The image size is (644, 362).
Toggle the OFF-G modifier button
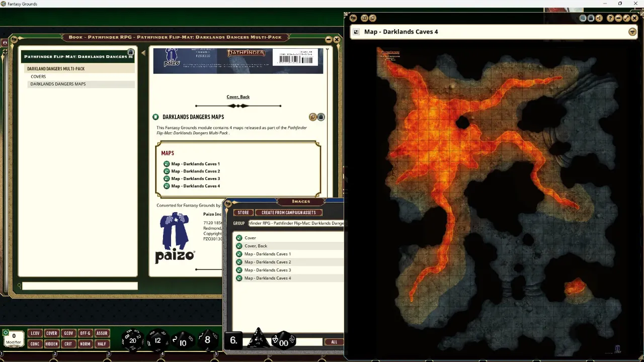(85, 333)
